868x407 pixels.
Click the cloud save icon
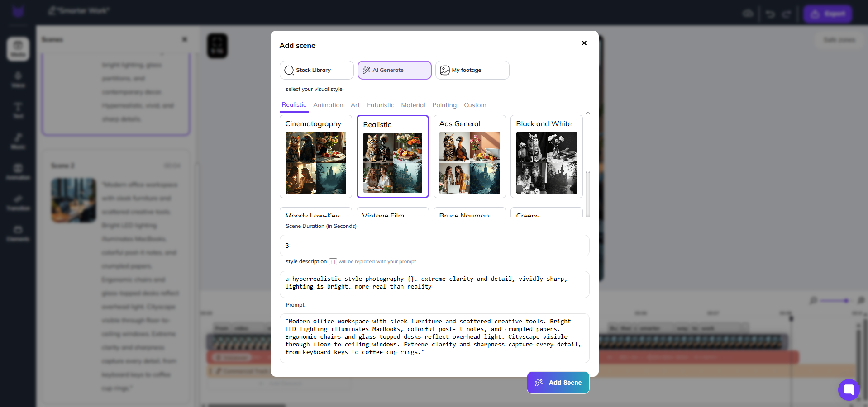[748, 14]
